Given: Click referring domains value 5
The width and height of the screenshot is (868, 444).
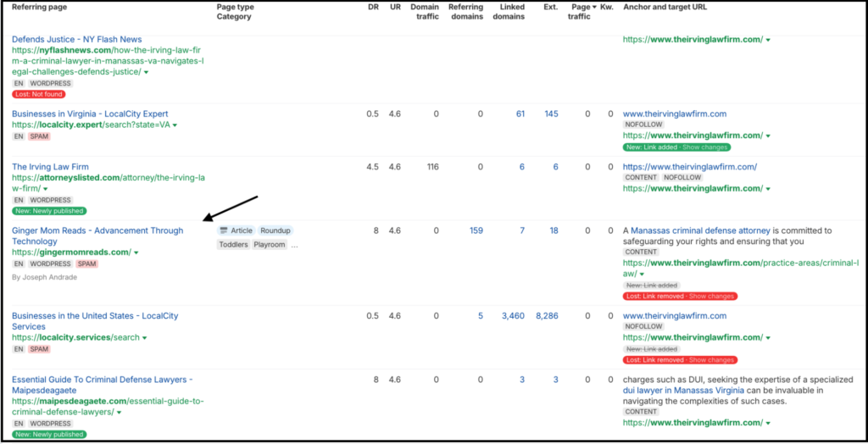Looking at the screenshot, I should pos(481,315).
